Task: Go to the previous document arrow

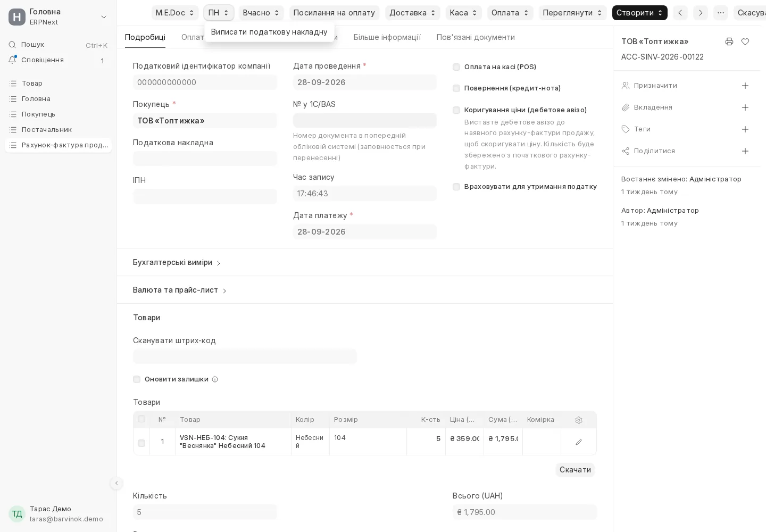Action: click(680, 13)
